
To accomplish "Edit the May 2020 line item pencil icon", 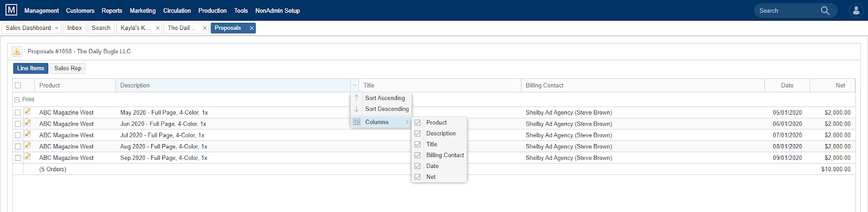I will (28, 111).
